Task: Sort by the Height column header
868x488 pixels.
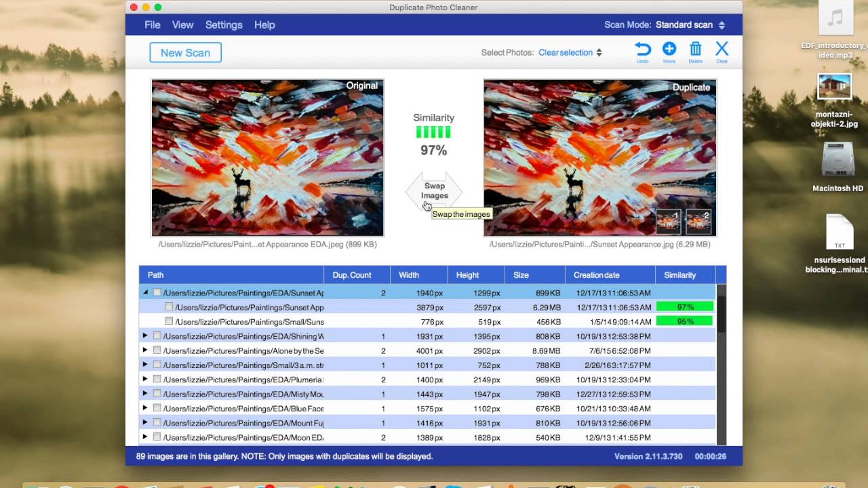Action: point(476,274)
